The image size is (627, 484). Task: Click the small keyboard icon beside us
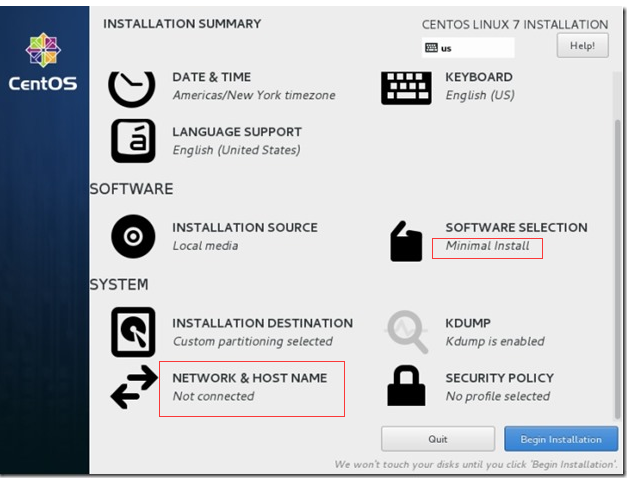click(431, 48)
